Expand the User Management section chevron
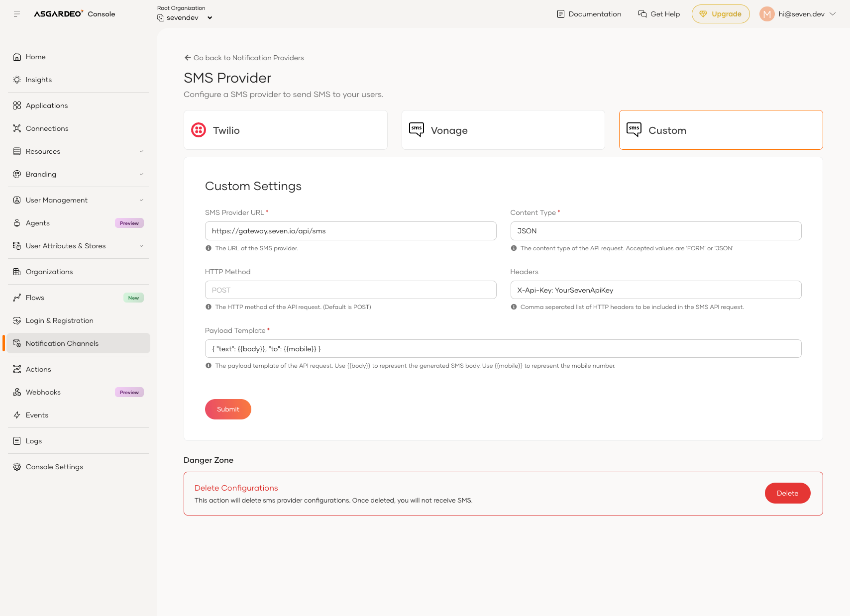 141,200
